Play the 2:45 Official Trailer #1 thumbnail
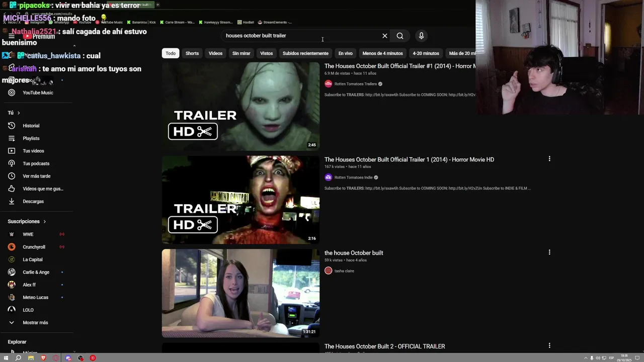644x362 pixels. 240,107
